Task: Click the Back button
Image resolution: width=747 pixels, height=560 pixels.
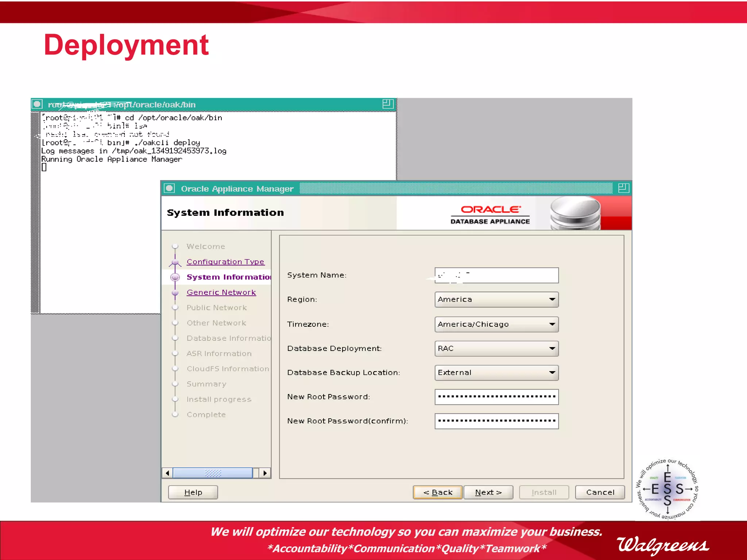Action: click(x=438, y=492)
